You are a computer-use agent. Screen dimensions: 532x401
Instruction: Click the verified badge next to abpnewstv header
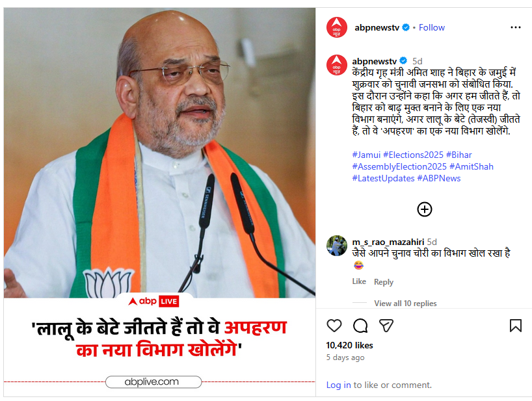[406, 27]
